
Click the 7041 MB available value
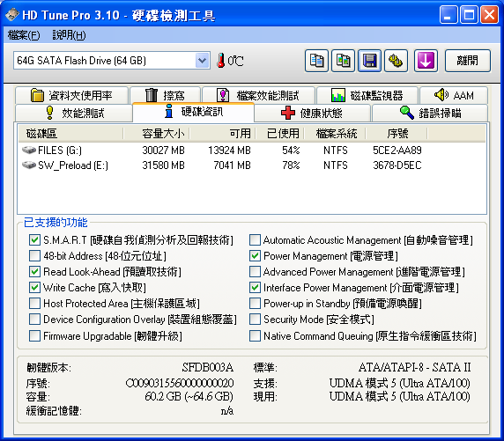pos(232,165)
